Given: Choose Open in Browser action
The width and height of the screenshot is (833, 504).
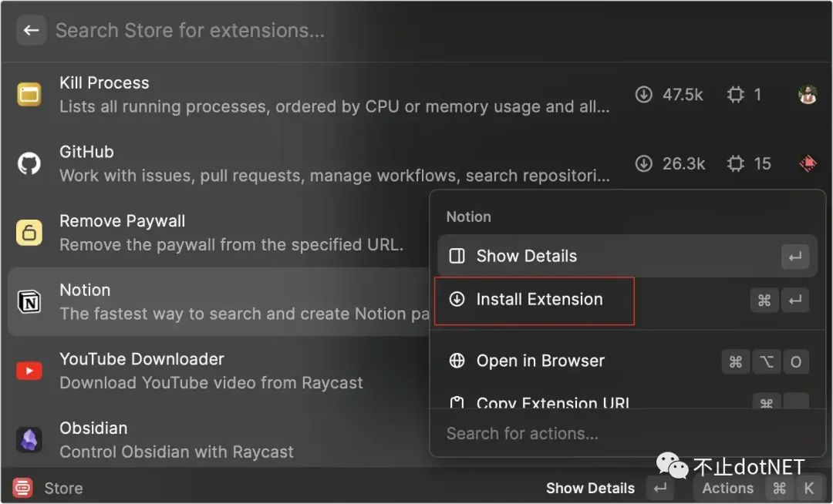Looking at the screenshot, I should tap(627, 361).
